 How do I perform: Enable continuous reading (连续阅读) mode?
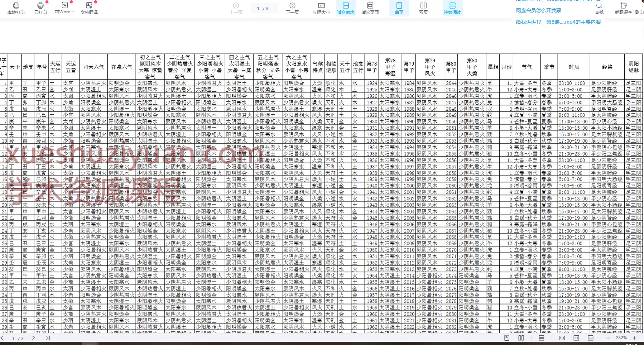tap(452, 8)
